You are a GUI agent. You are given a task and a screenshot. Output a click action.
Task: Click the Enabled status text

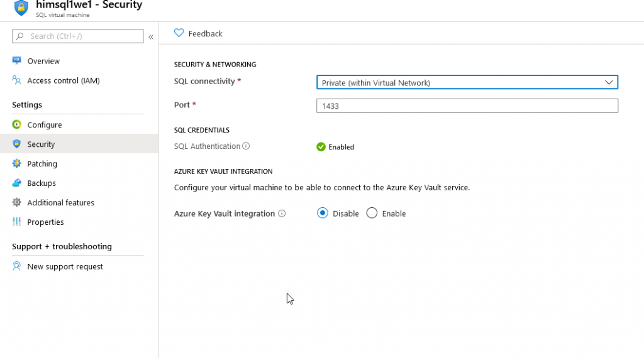coord(341,147)
